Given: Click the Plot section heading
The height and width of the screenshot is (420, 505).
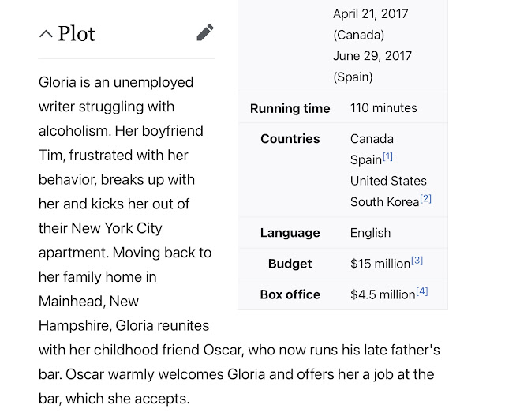Looking at the screenshot, I should 77,33.
